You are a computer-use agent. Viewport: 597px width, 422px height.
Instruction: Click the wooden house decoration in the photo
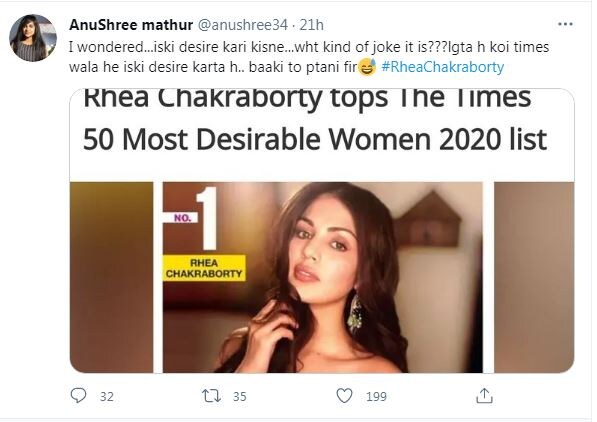coord(428,219)
